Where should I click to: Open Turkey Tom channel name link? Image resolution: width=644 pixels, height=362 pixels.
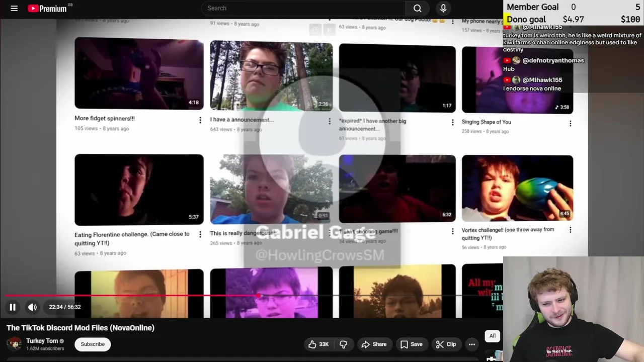pos(42,340)
